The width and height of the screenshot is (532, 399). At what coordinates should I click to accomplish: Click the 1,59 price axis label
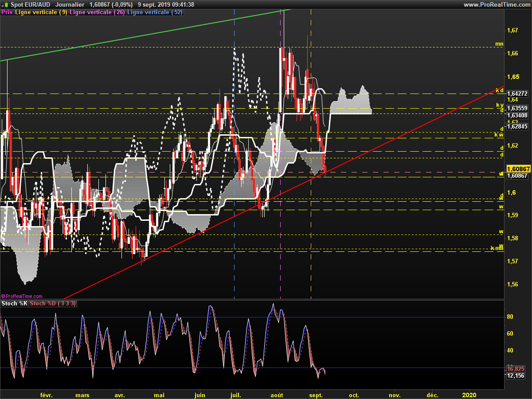(512, 215)
